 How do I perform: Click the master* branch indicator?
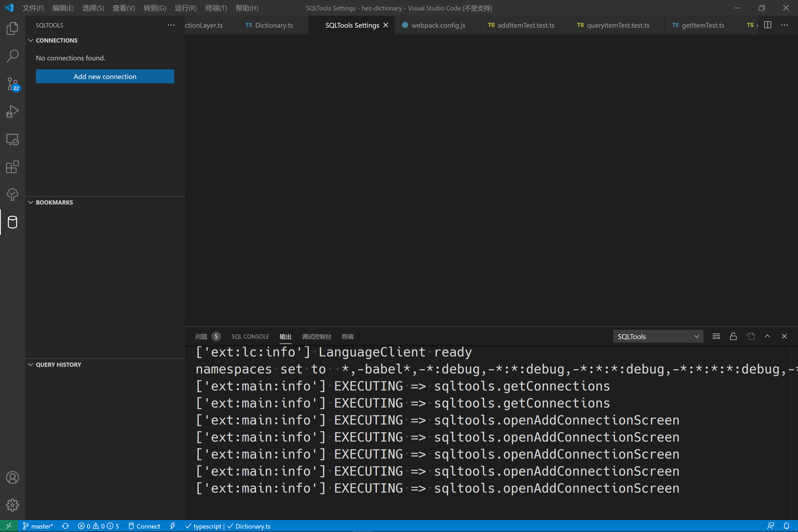[38, 526]
